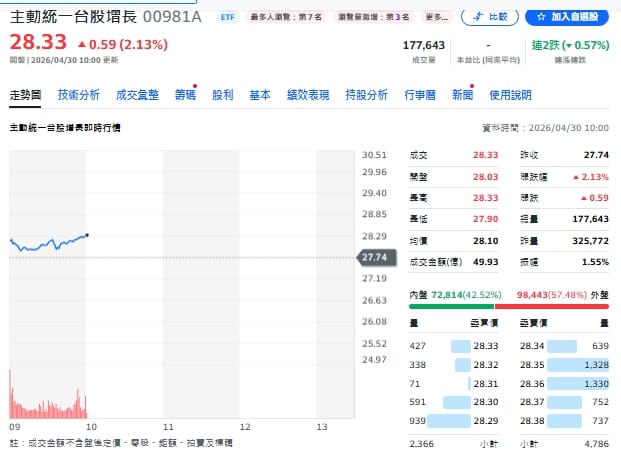Image resolution: width=621 pixels, height=463 pixels.
Task: Go to the 股利 tab
Action: coord(222,95)
